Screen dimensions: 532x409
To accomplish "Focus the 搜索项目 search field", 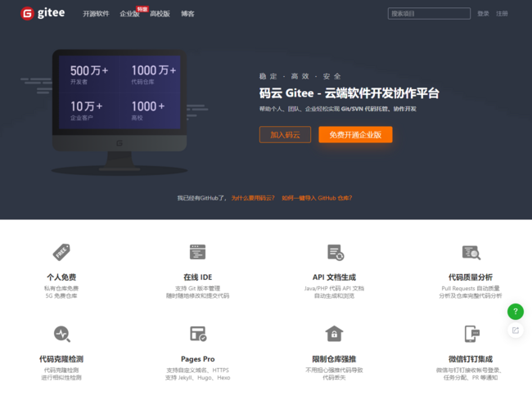I will pyautogui.click(x=428, y=14).
